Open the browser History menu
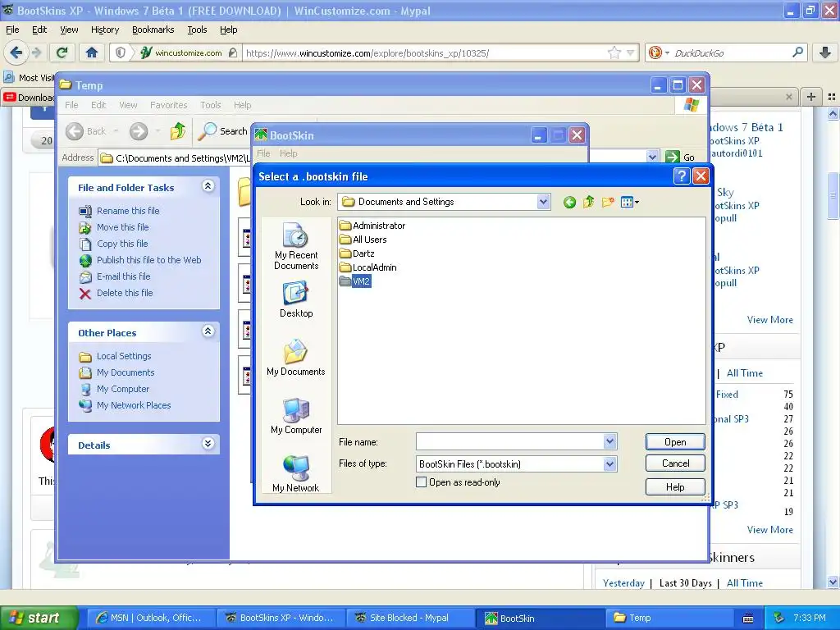This screenshot has width=840, height=630. (x=105, y=30)
